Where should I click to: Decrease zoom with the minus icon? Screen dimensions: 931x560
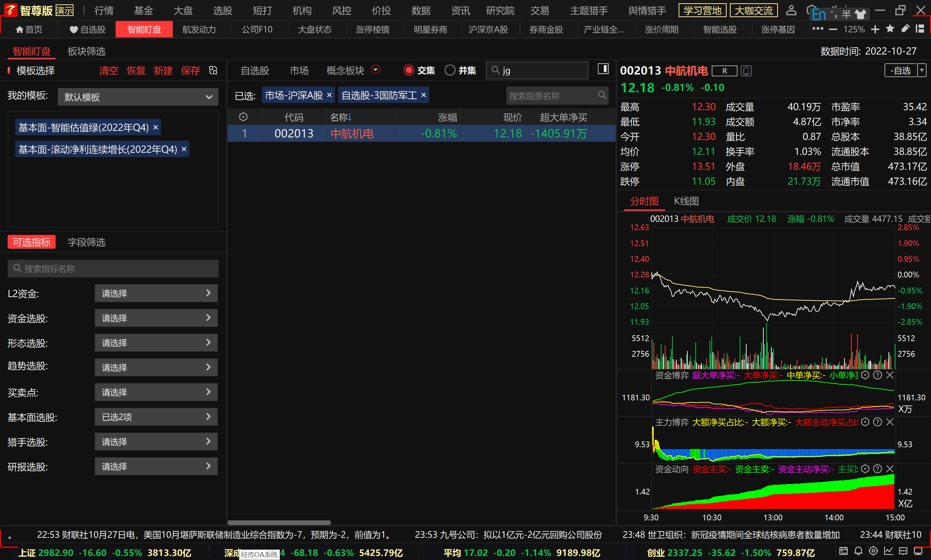click(x=833, y=29)
